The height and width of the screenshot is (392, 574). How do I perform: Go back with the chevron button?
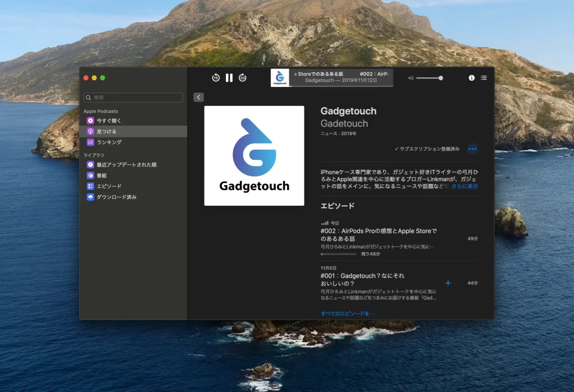point(198,98)
